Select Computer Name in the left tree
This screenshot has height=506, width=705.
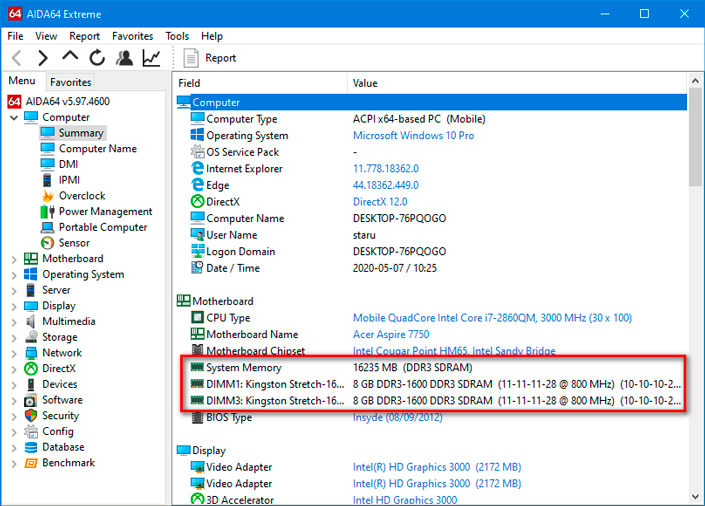coord(98,148)
